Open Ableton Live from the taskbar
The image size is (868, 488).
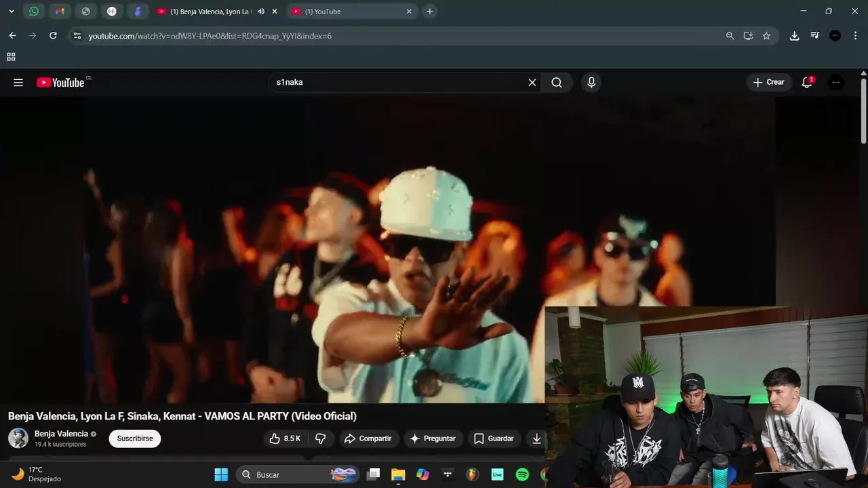click(497, 474)
